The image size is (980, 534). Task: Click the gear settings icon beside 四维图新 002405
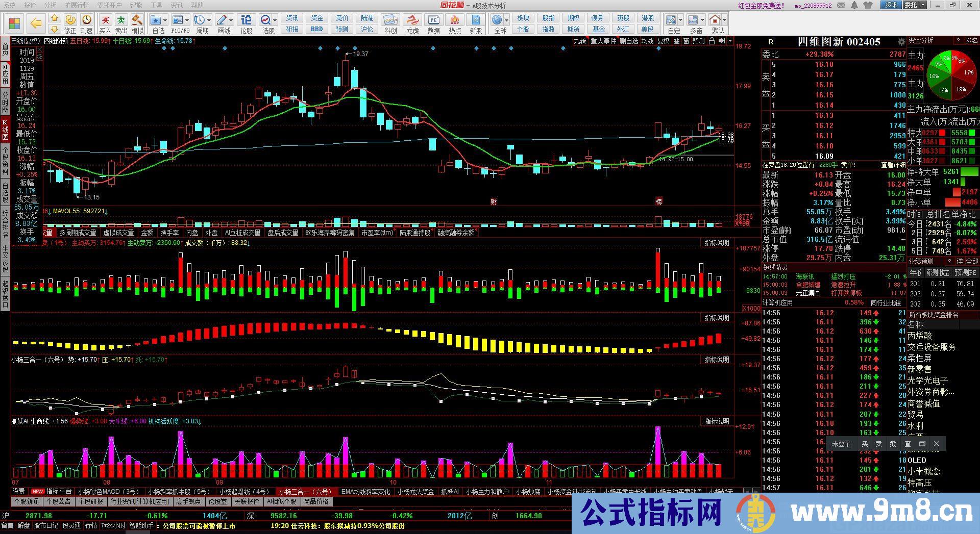point(901,42)
